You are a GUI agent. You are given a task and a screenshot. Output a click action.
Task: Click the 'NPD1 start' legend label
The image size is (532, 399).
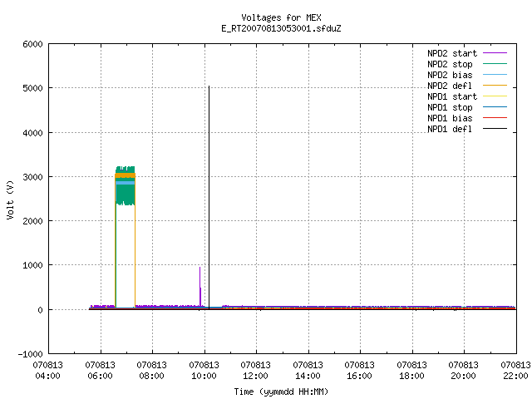point(452,96)
